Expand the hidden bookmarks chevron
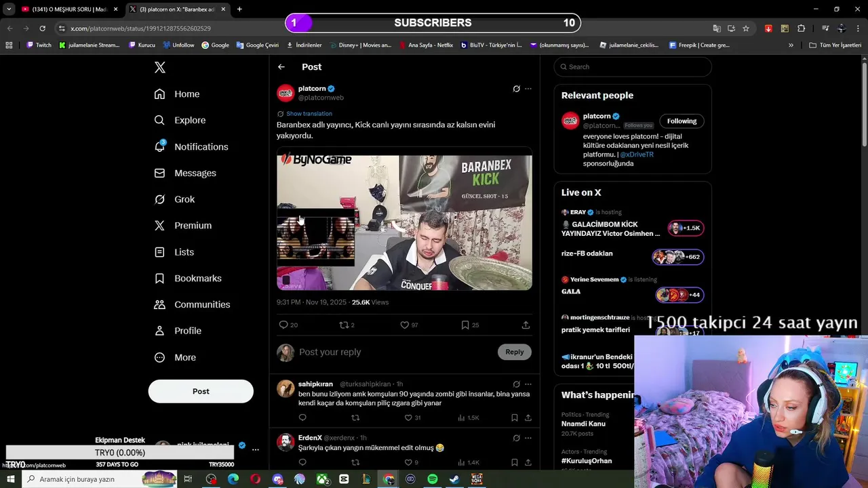The height and width of the screenshot is (488, 868). point(791,45)
